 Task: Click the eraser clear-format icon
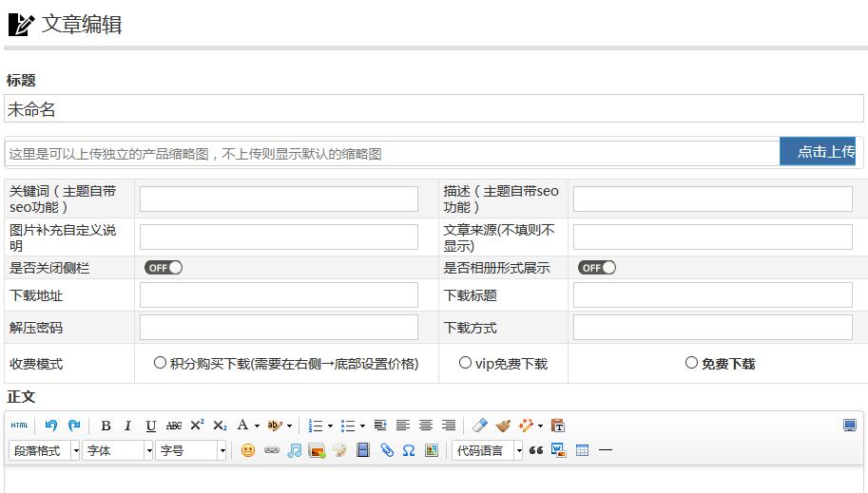click(480, 426)
